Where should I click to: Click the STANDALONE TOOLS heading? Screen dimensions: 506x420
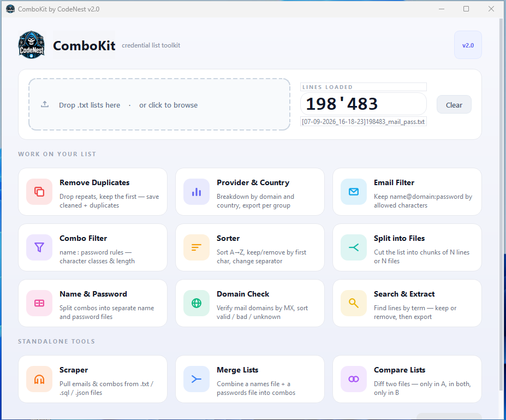click(56, 341)
